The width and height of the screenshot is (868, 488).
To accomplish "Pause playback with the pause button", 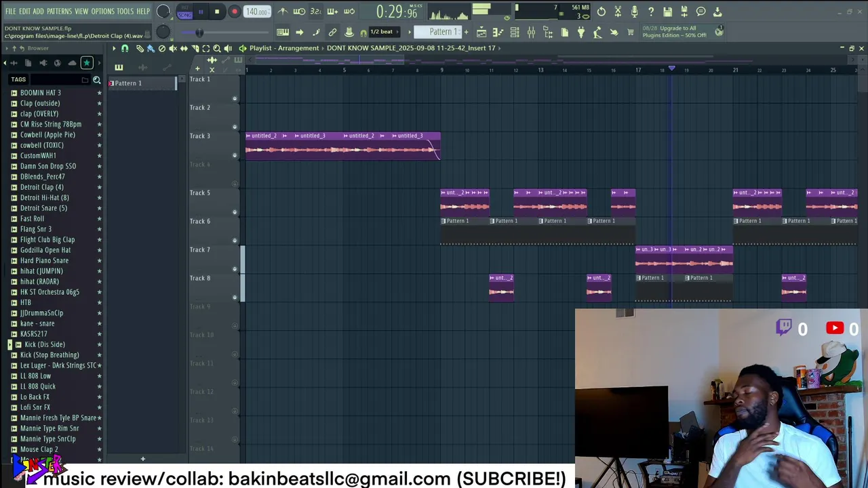I will pos(201,12).
